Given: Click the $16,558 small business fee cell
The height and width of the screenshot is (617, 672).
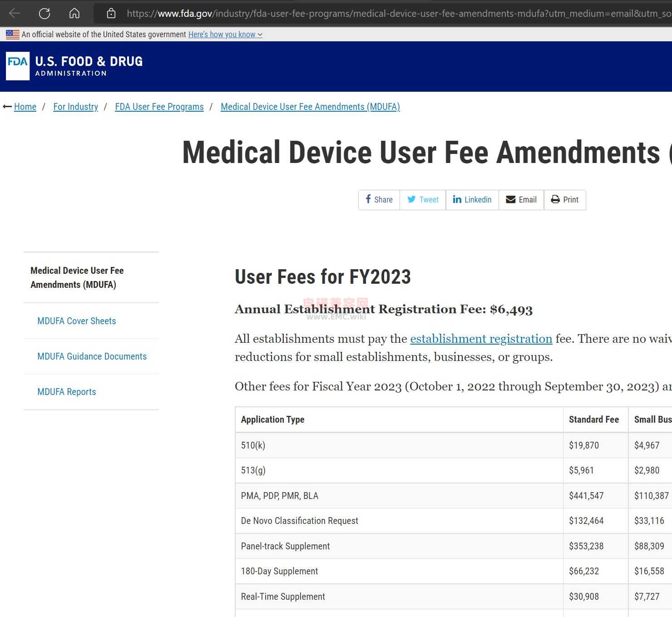Looking at the screenshot, I should pos(649,571).
